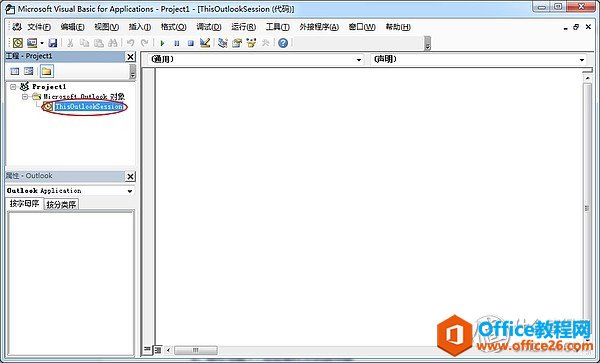Open the 外接程序(A) menu
Screen dimensions: 600x363
click(319, 27)
